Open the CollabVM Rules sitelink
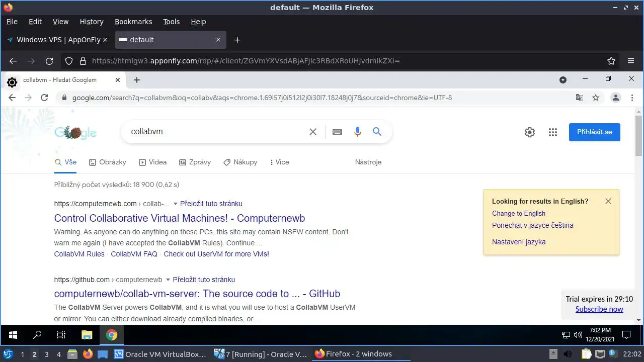Image resolution: width=644 pixels, height=362 pixels. pyautogui.click(x=79, y=254)
